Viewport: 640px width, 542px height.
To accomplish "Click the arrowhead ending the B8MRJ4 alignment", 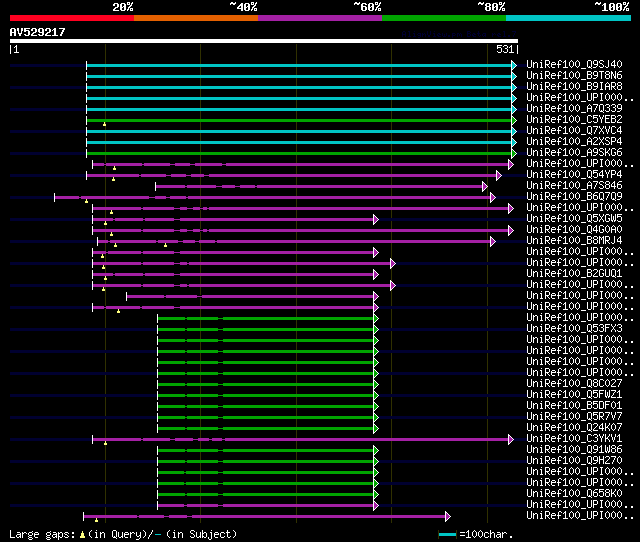I will [x=493, y=242].
